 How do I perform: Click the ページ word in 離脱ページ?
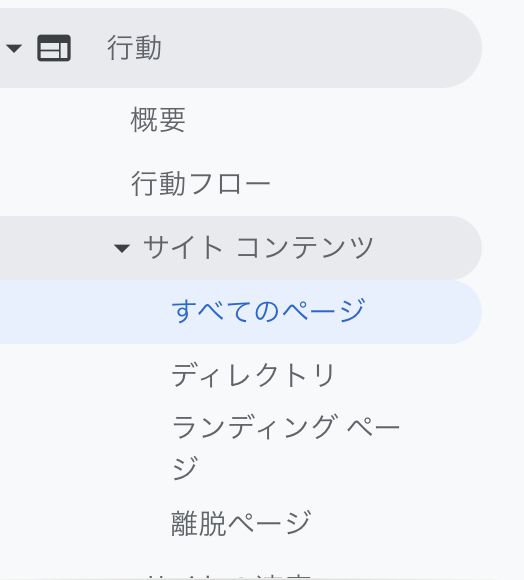point(269,523)
